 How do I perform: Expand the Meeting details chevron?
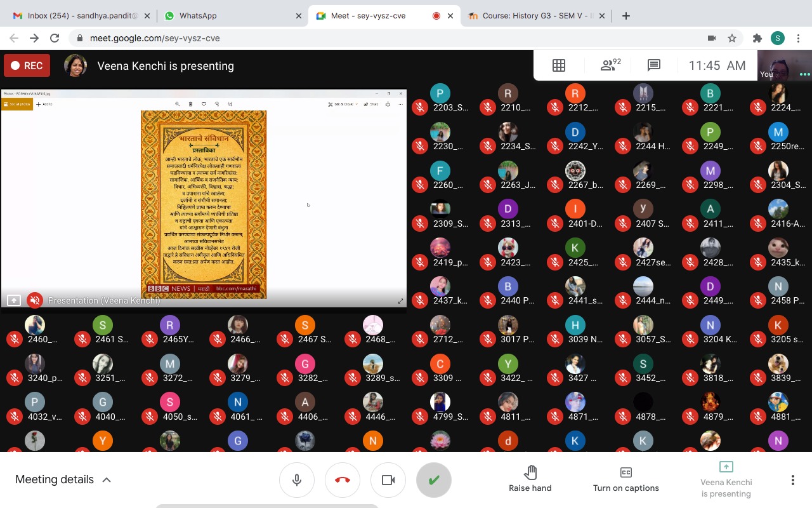click(107, 480)
